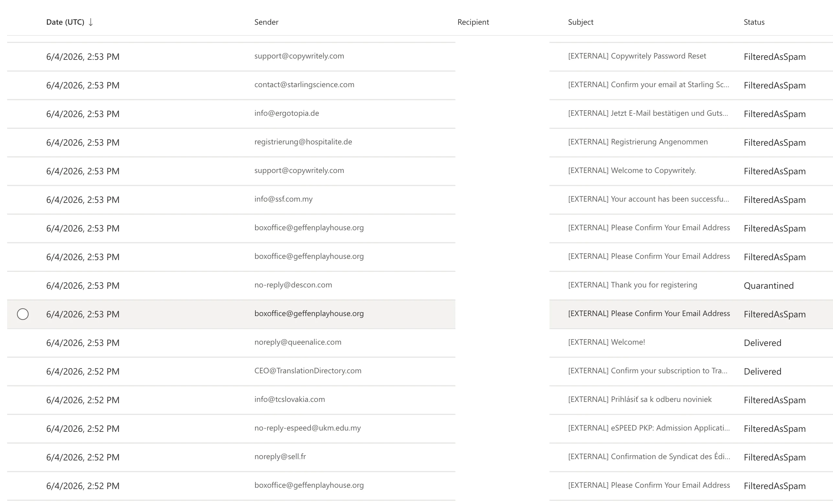Open the Starling Science confirm email message
Viewport: 833px width, 504px height.
coord(649,85)
